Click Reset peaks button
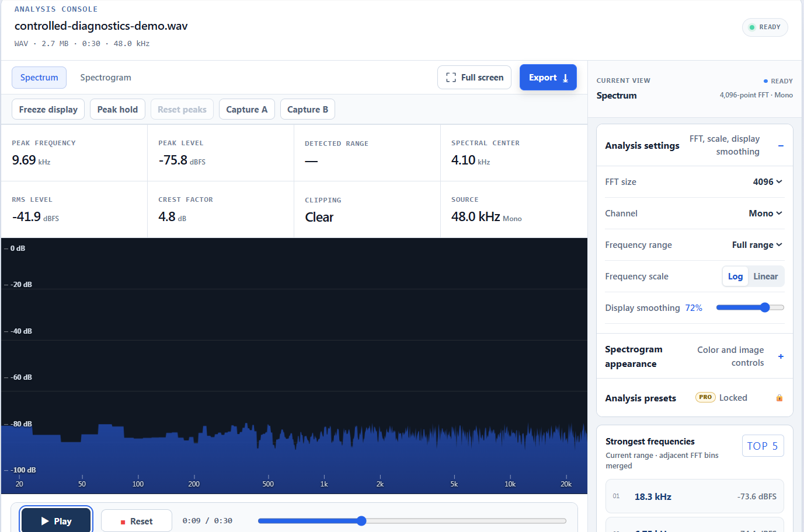The width and height of the screenshot is (804, 532). tap(182, 110)
